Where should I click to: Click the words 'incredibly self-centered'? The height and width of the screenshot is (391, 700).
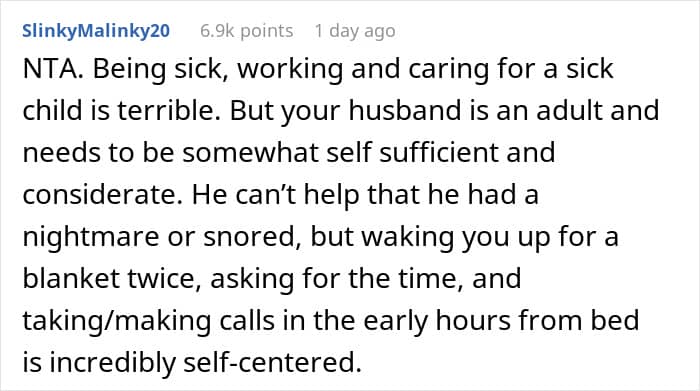205,362
